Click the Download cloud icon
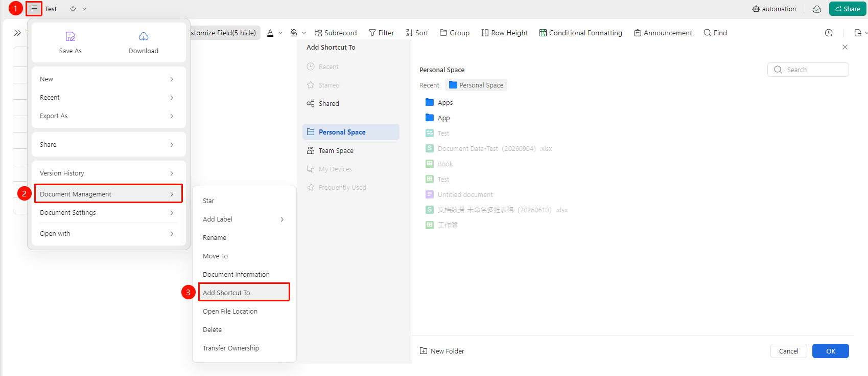868x376 pixels. coord(144,36)
